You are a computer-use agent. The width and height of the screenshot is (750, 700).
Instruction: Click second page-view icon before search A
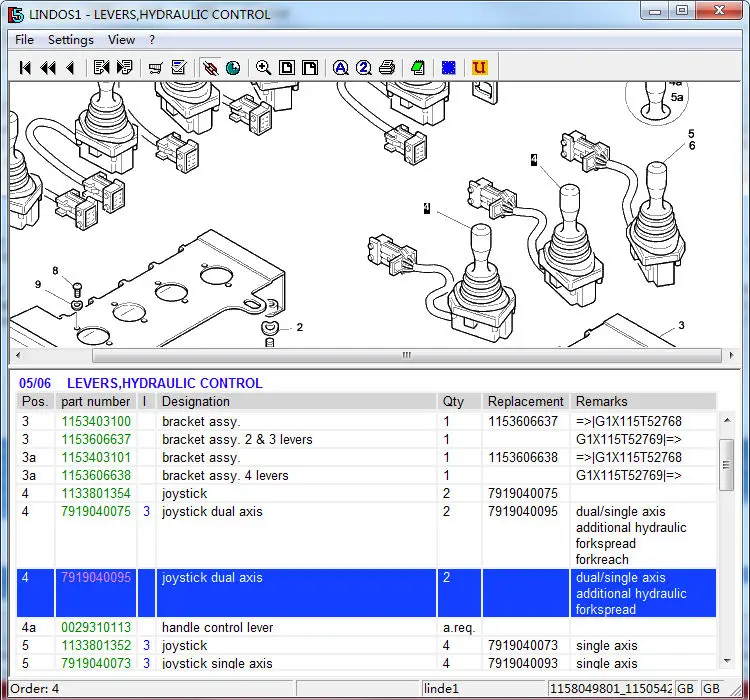click(310, 68)
